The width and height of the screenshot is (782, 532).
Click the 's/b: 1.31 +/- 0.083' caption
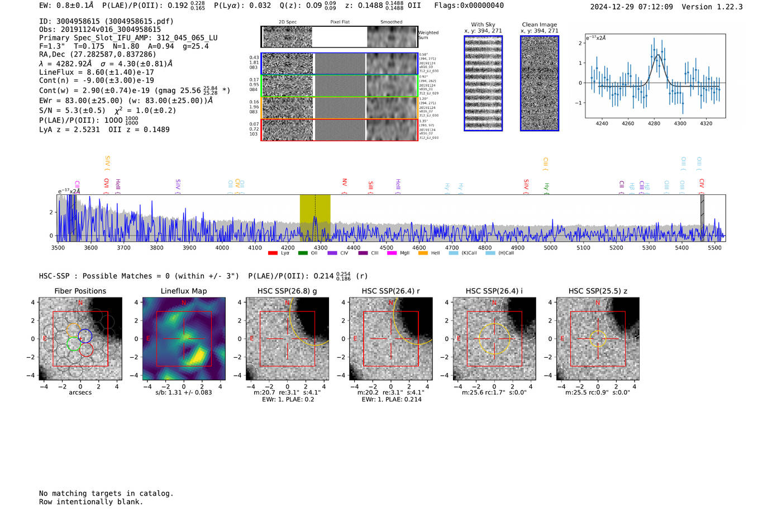click(184, 392)
